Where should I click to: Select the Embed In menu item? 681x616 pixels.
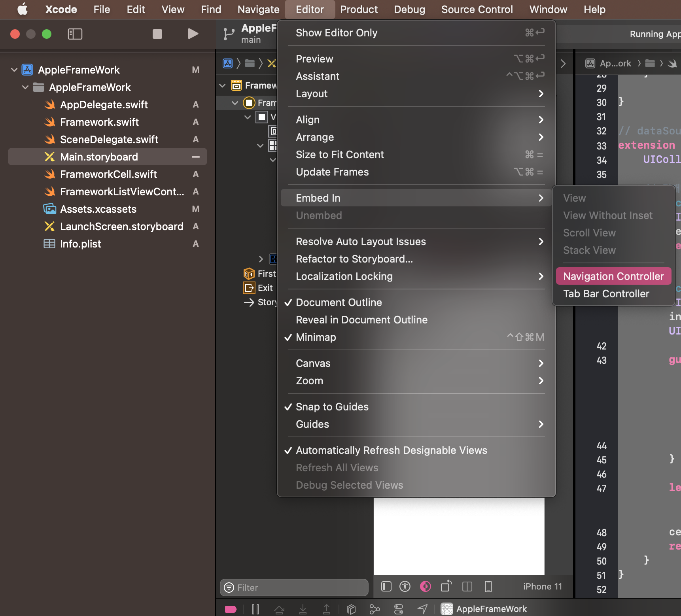(416, 198)
